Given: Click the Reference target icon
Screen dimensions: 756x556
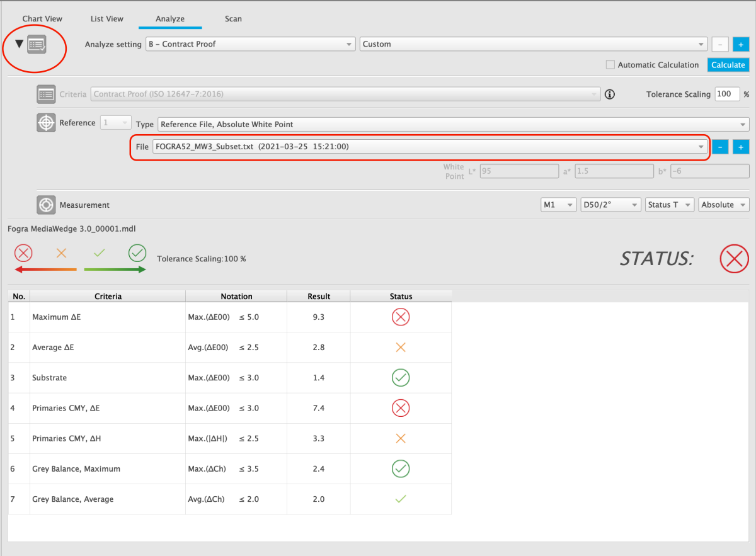Looking at the screenshot, I should (47, 123).
